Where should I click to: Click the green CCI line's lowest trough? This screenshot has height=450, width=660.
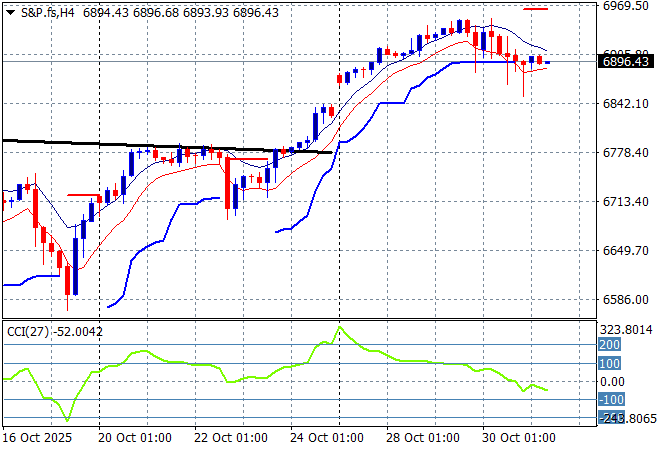pos(68,420)
